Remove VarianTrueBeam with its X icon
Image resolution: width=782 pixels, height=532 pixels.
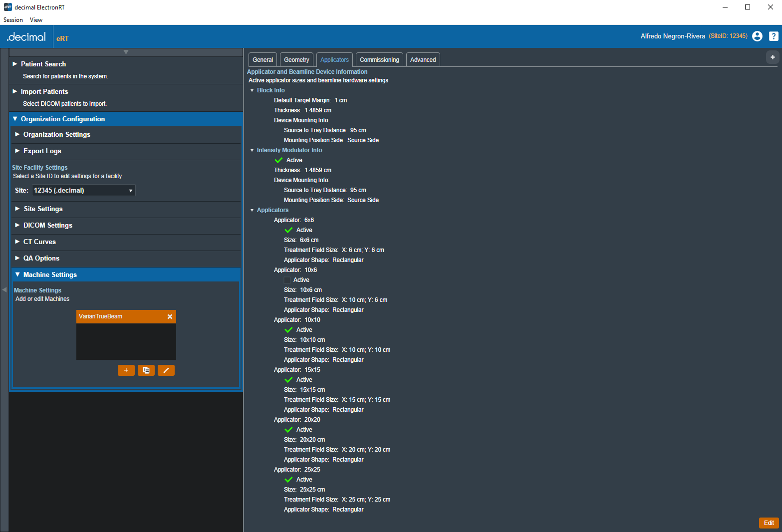170,317
